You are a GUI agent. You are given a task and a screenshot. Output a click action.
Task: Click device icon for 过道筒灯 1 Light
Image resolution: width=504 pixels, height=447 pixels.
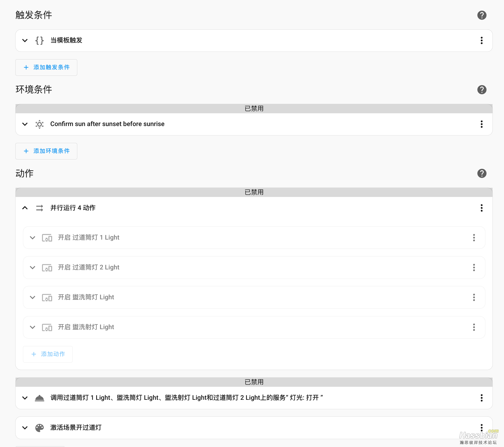[x=47, y=238]
